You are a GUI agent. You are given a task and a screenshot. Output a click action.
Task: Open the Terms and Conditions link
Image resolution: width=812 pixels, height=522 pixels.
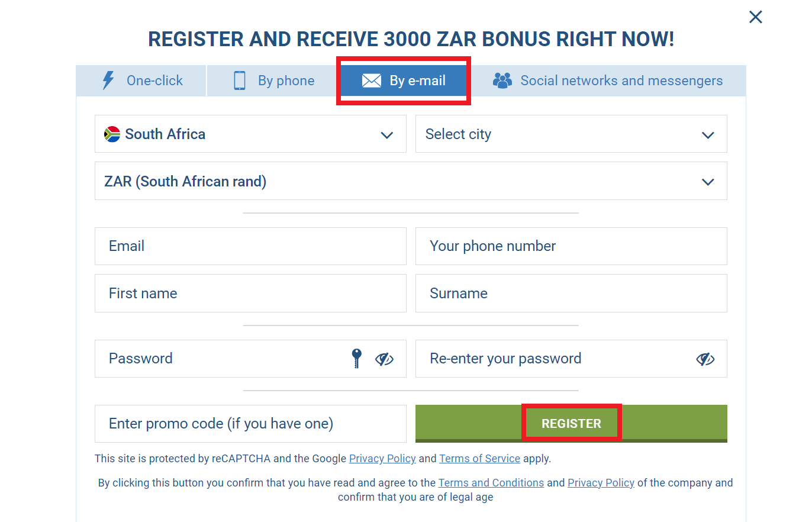point(491,482)
